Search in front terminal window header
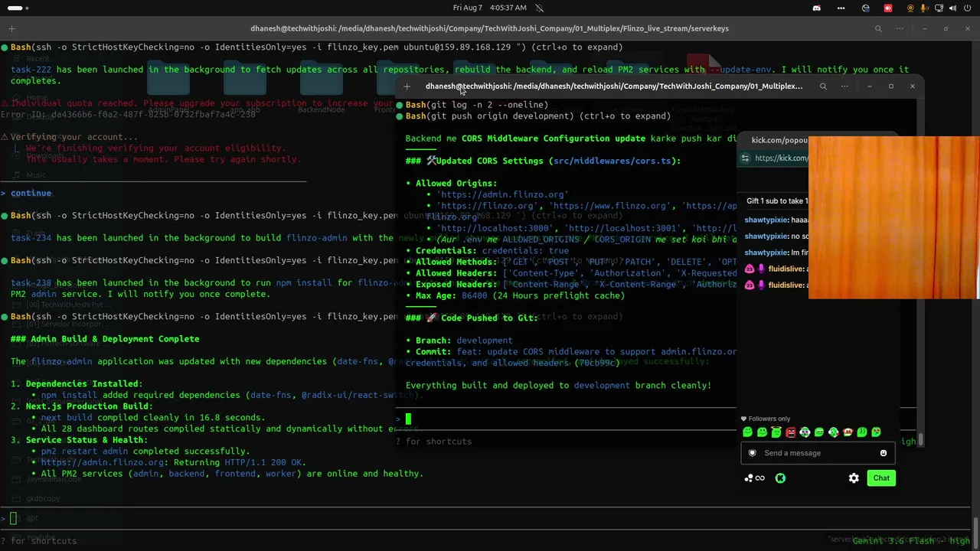 (x=823, y=86)
